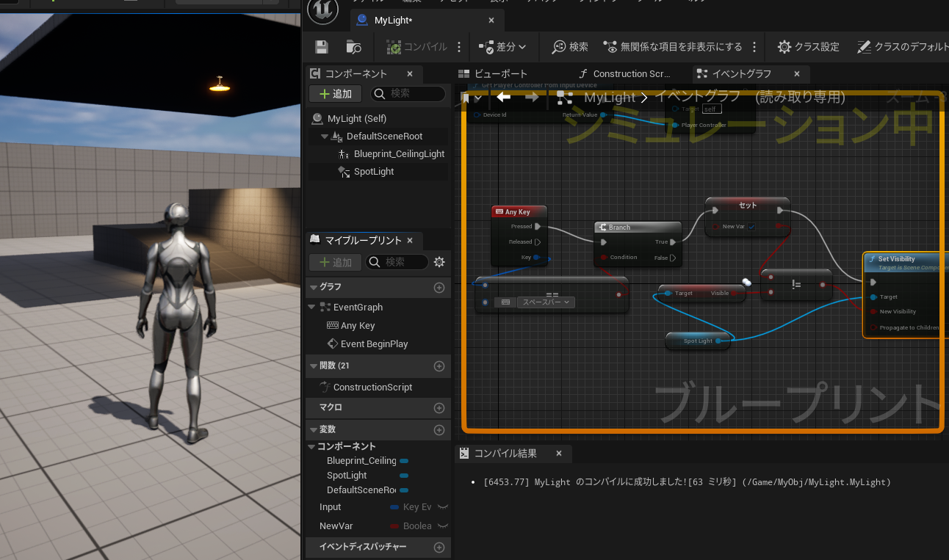The height and width of the screenshot is (560, 949).
Task: Open the hide-unrelated options three-dot menu
Action: (754, 47)
